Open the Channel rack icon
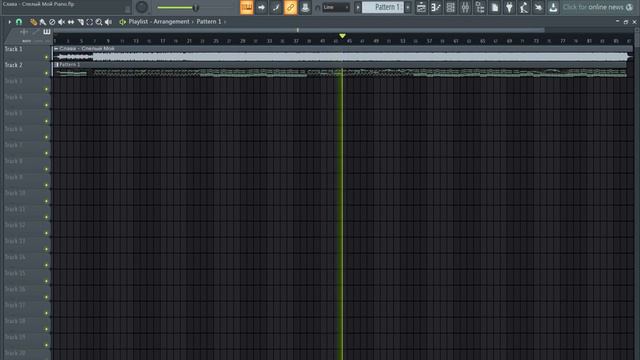This screenshot has height=360, width=640. coord(451,7)
